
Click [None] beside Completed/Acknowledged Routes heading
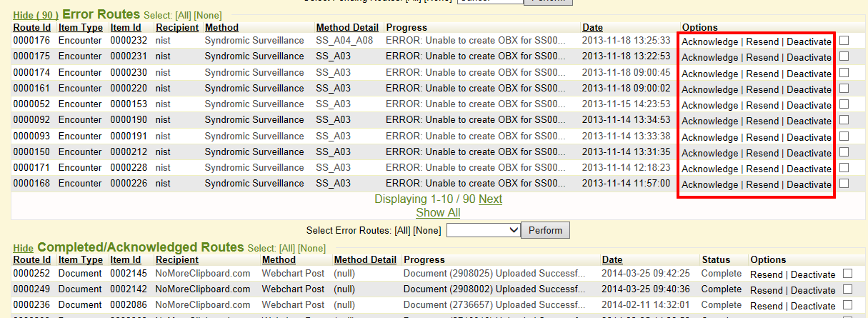point(311,248)
